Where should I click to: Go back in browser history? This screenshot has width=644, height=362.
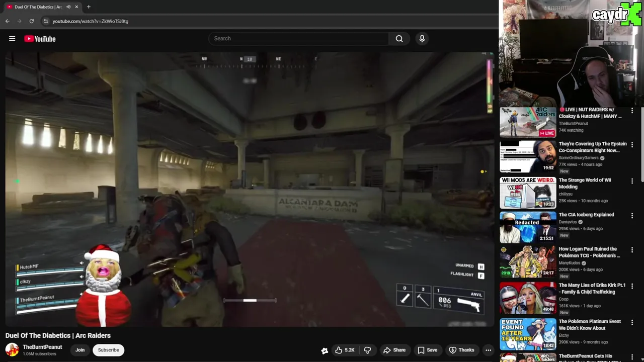tap(7, 21)
